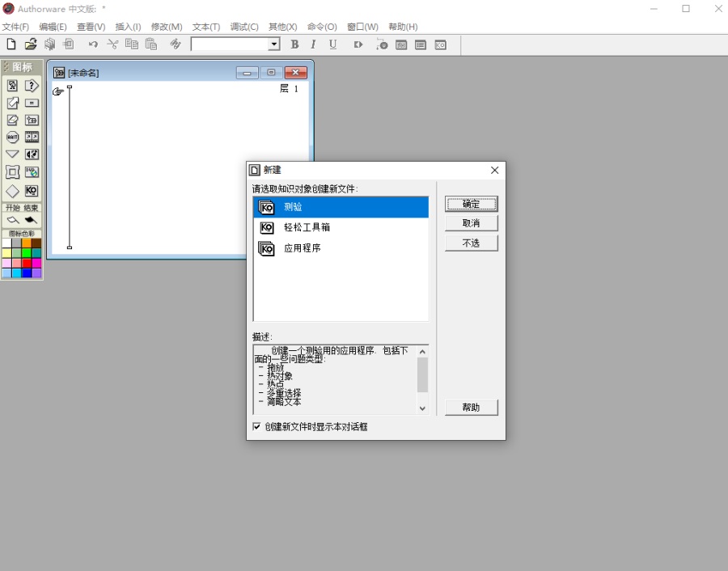Viewport: 728px width, 571px height.
Task: Click the Find toolbar icon
Action: pos(176,44)
